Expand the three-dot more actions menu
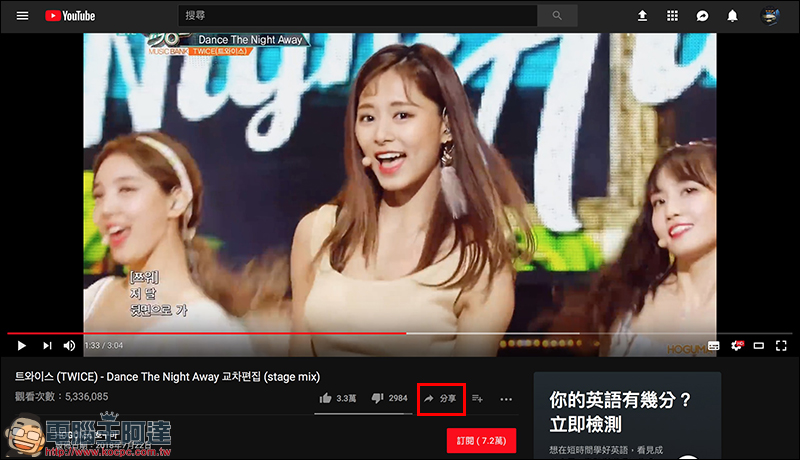Image resolution: width=800 pixels, height=460 pixels. tap(506, 399)
